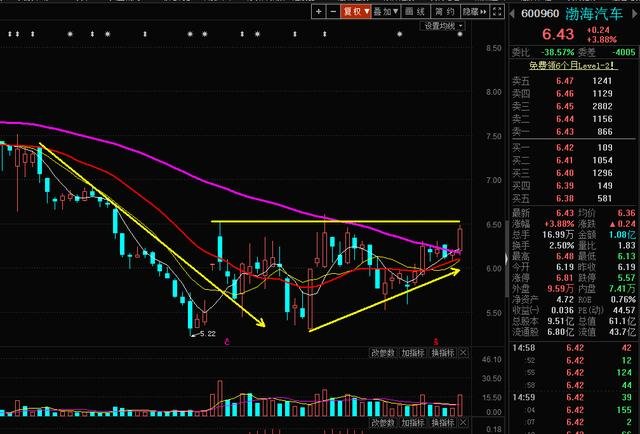This screenshot has height=434, width=640.
Task: Open the 复权 dropdown
Action: (x=356, y=12)
